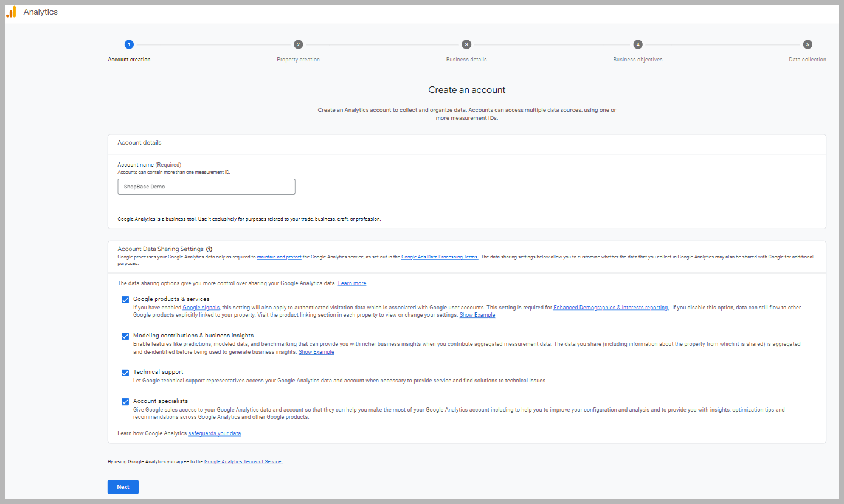Select step 1 Account creation circle
Screen dimensions: 844x504
coord(129,44)
